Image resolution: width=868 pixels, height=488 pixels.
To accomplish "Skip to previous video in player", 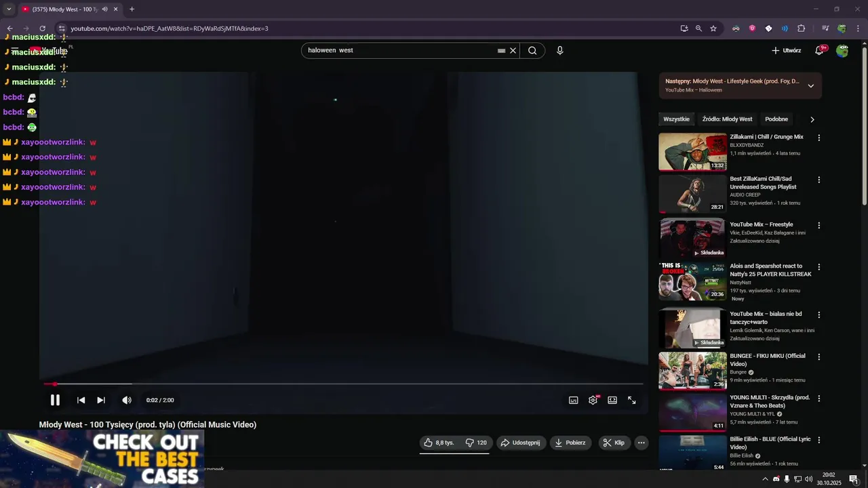I will [81, 400].
